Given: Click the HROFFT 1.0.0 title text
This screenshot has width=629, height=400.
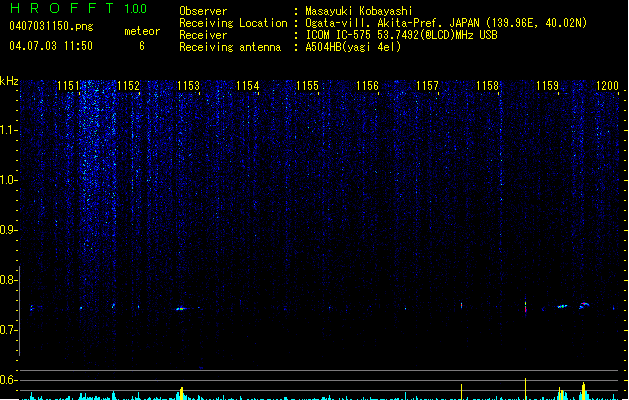Looking at the screenshot, I should tap(79, 8).
